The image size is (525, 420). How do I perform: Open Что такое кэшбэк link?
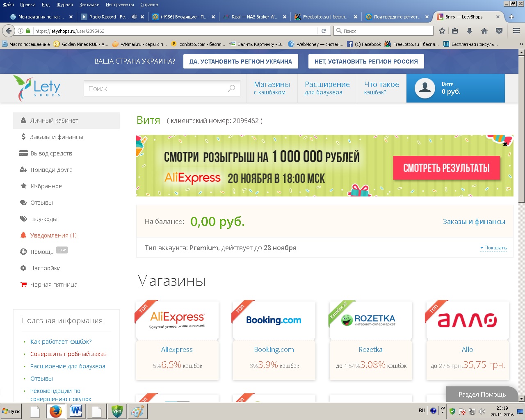point(381,88)
